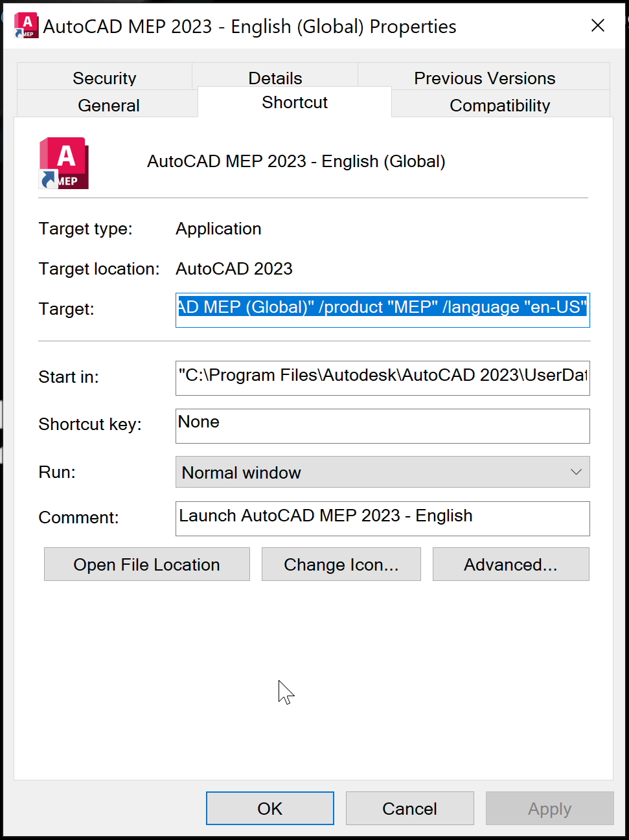Click the Target location value AutoCAD 2023

[x=234, y=269]
